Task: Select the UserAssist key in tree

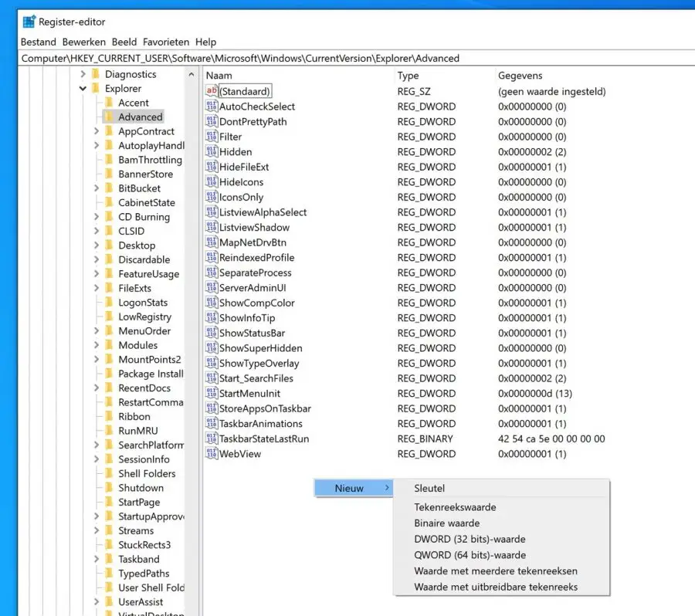Action: click(141, 602)
